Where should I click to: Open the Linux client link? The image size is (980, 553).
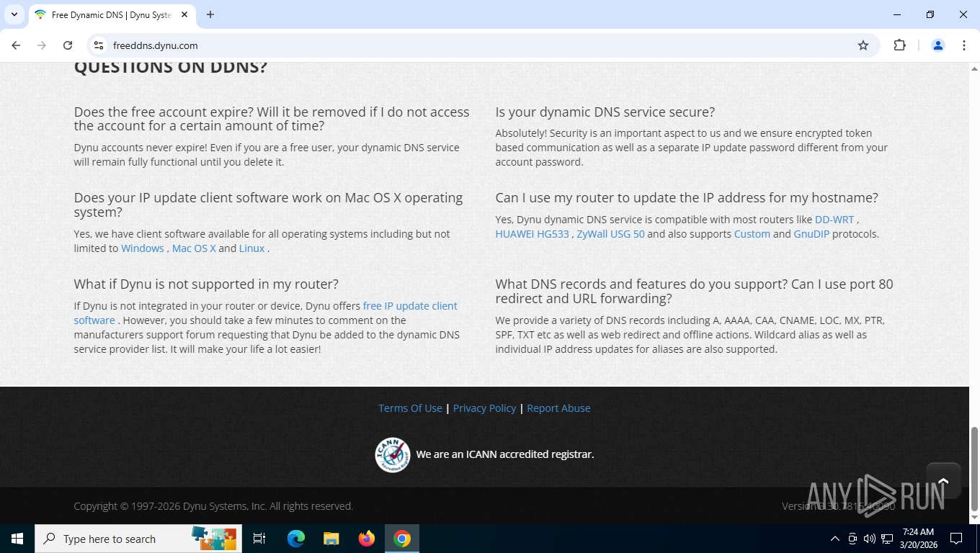point(251,248)
